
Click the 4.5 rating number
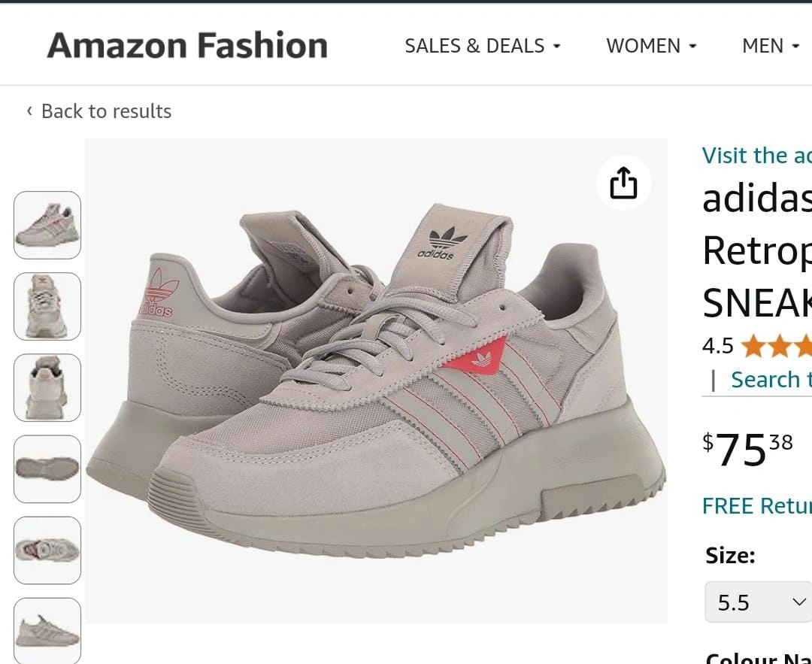click(x=718, y=346)
